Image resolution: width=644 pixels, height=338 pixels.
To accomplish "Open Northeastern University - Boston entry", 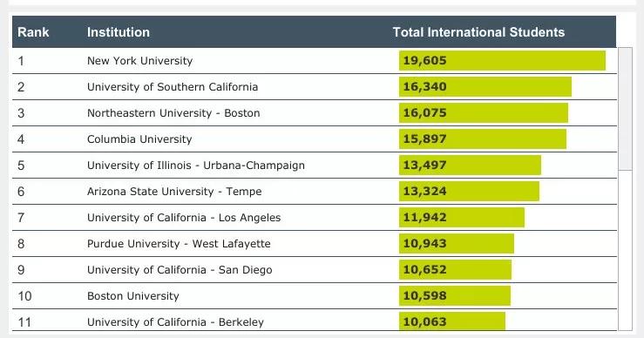I will (173, 113).
